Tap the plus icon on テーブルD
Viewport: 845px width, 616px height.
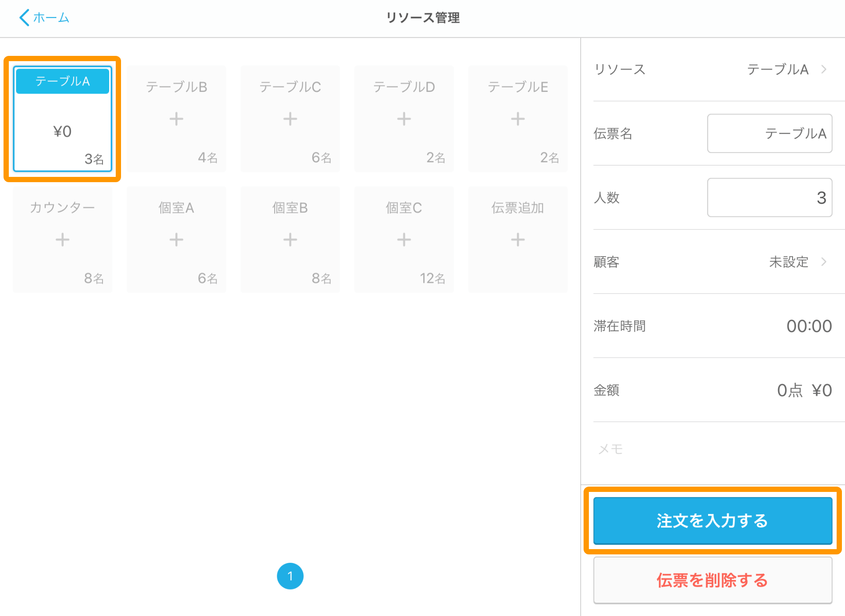click(x=403, y=118)
